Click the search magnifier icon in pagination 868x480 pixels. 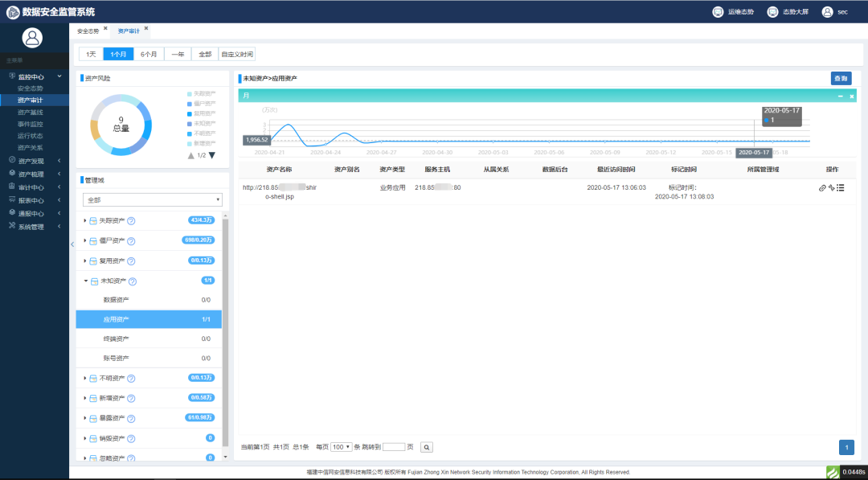[x=426, y=447]
